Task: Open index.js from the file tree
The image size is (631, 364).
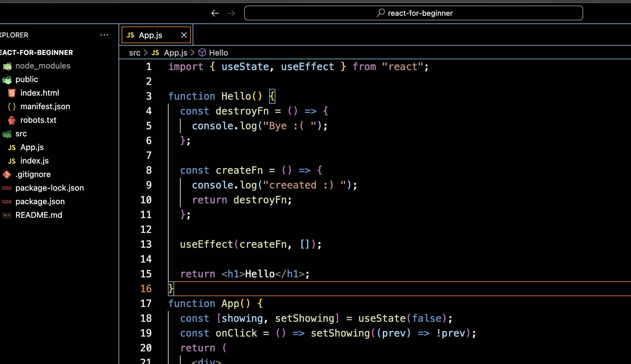Action: (34, 161)
